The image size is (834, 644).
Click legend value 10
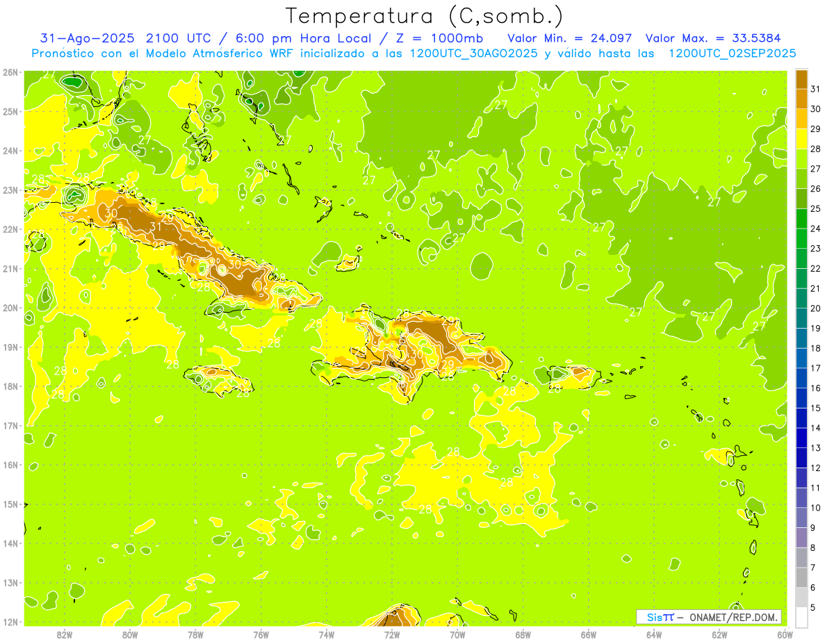click(x=815, y=508)
